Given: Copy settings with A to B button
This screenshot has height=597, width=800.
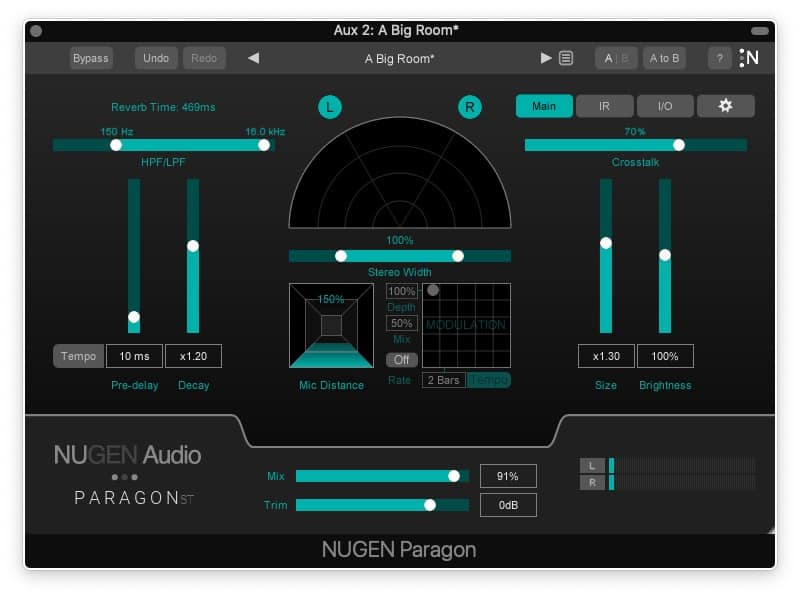Looking at the screenshot, I should point(664,58).
